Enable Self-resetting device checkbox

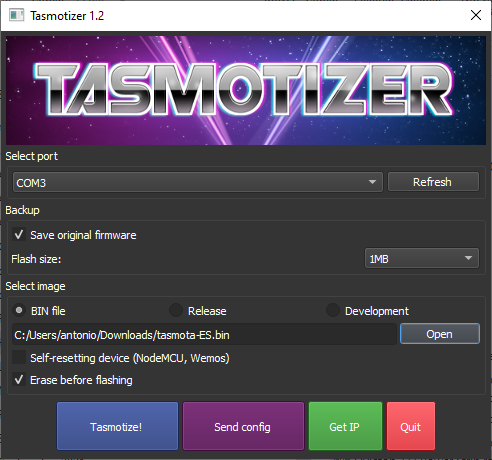pyautogui.click(x=19, y=358)
